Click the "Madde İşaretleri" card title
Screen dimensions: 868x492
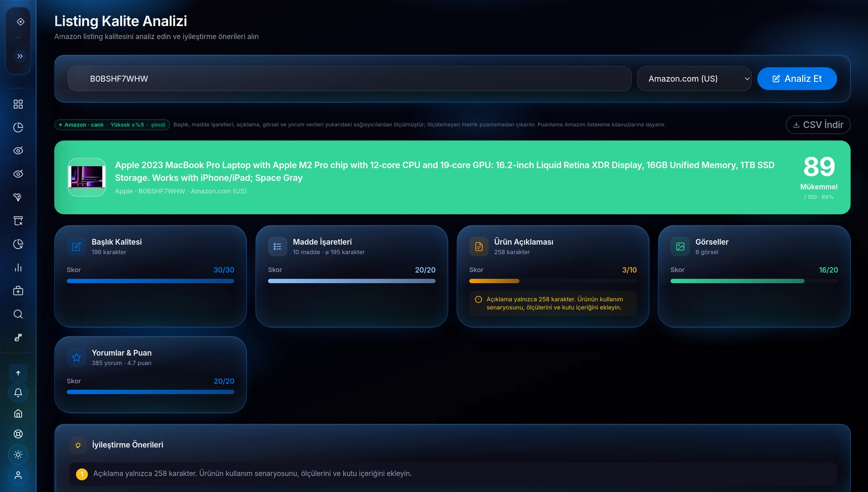coord(322,242)
